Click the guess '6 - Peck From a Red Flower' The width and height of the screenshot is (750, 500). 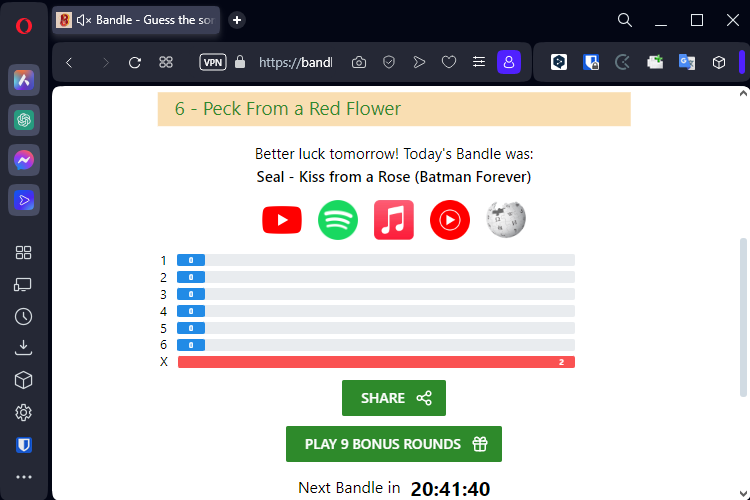394,109
